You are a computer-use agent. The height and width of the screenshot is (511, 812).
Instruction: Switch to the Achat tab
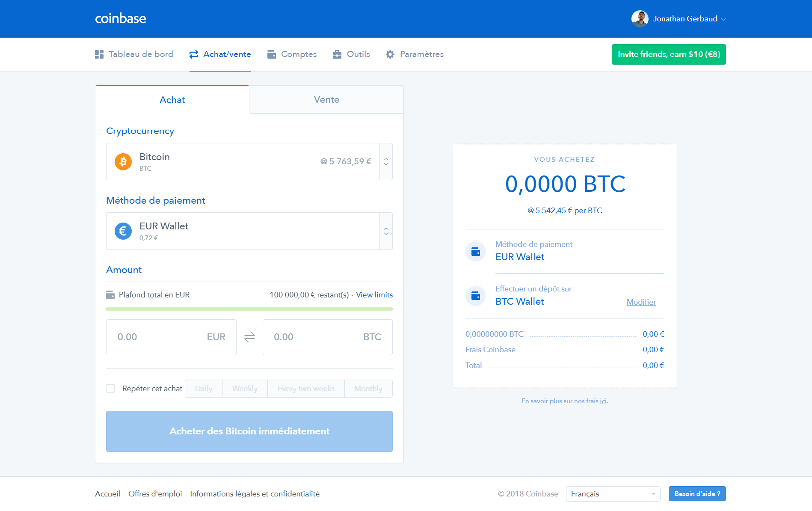172,100
